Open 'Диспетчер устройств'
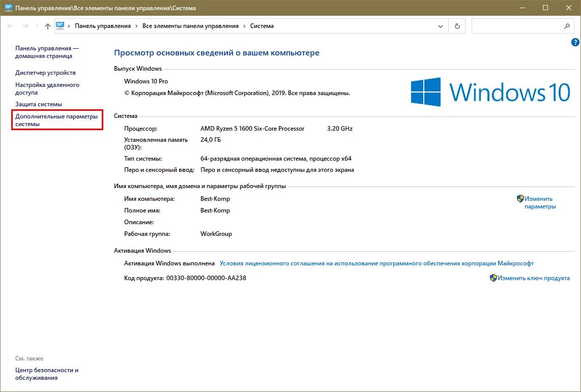 45,73
